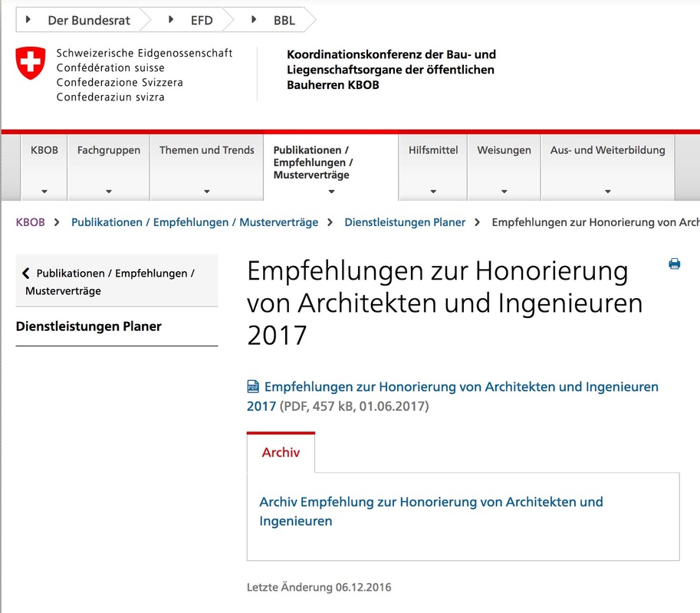Click the Letzte Änderung 06.12.2016 text
Screen dimensions: 700x613
click(x=319, y=587)
